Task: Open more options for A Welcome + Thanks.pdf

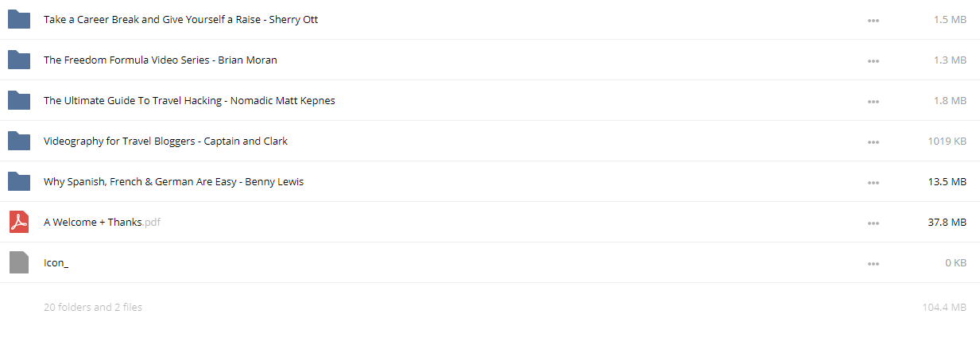Action: 873,223
